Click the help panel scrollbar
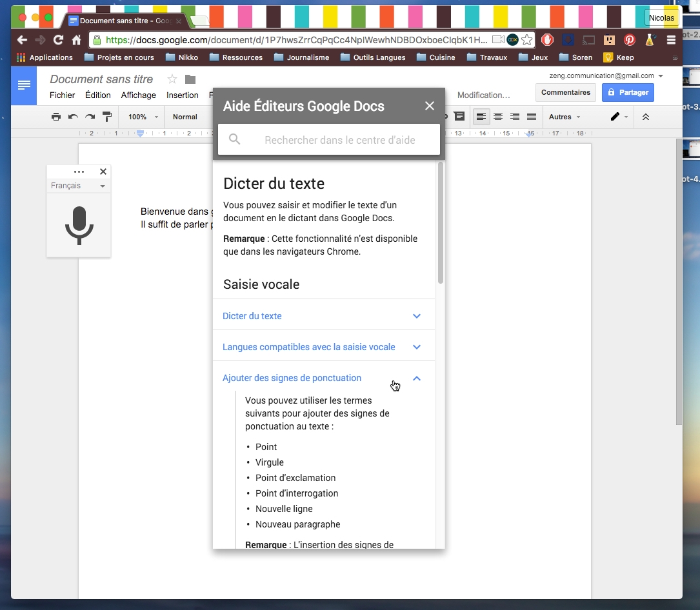This screenshot has width=700, height=610. pyautogui.click(x=441, y=223)
